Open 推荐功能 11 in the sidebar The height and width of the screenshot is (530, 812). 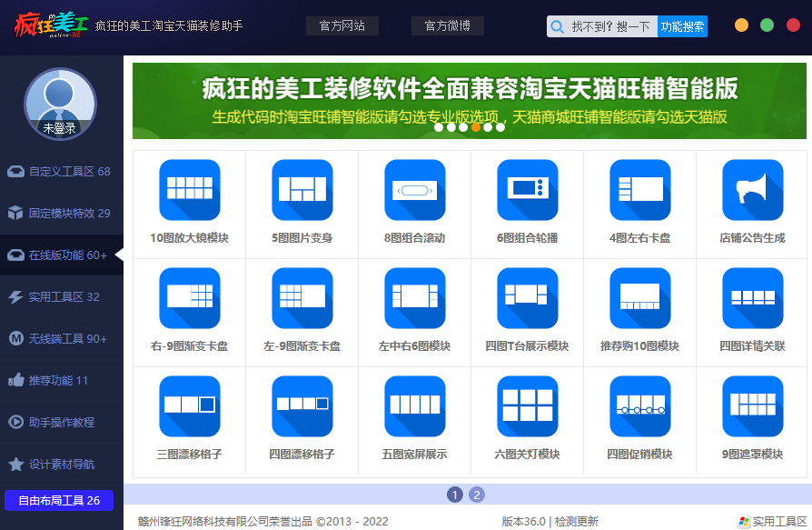click(62, 380)
